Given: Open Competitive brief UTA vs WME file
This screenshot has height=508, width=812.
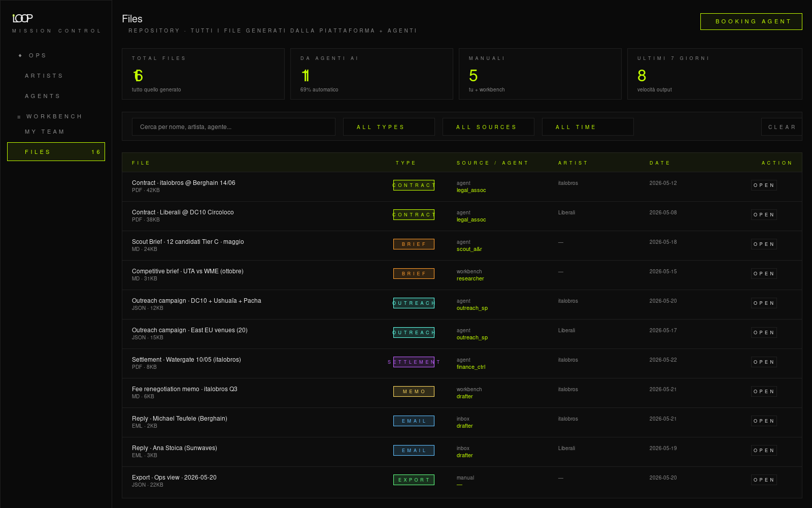Looking at the screenshot, I should 764,274.
